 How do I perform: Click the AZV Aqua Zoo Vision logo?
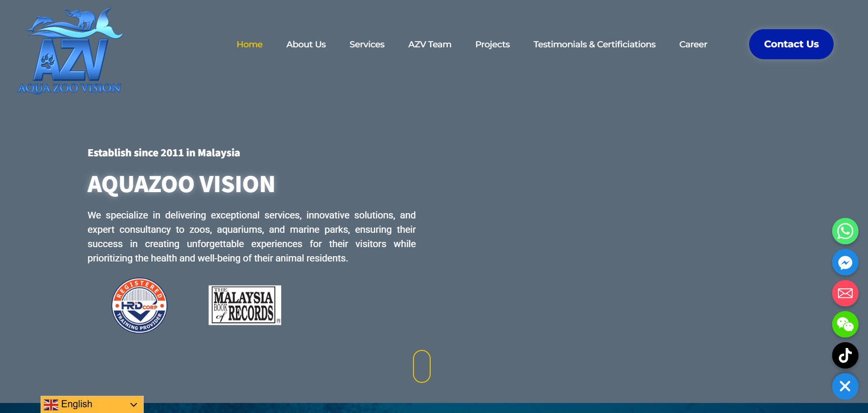click(x=70, y=51)
